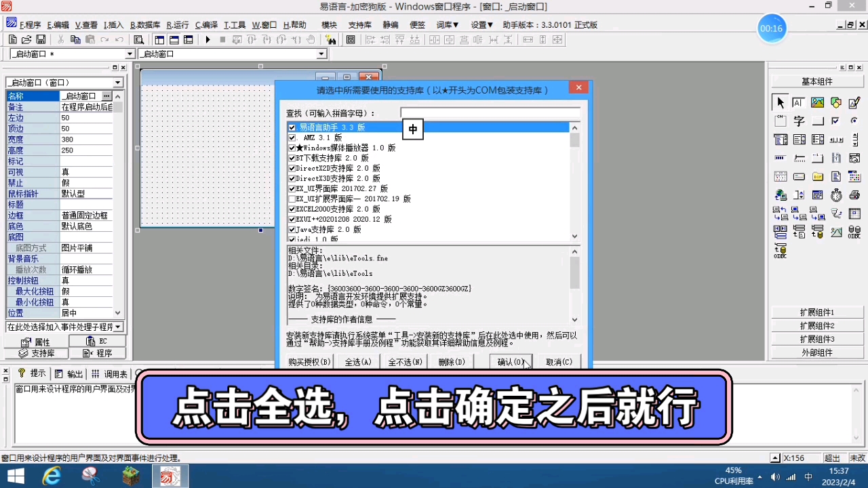Toggle checkbox for DirectX3D支持库 2.0 版
The image size is (868, 488).
click(x=292, y=178)
